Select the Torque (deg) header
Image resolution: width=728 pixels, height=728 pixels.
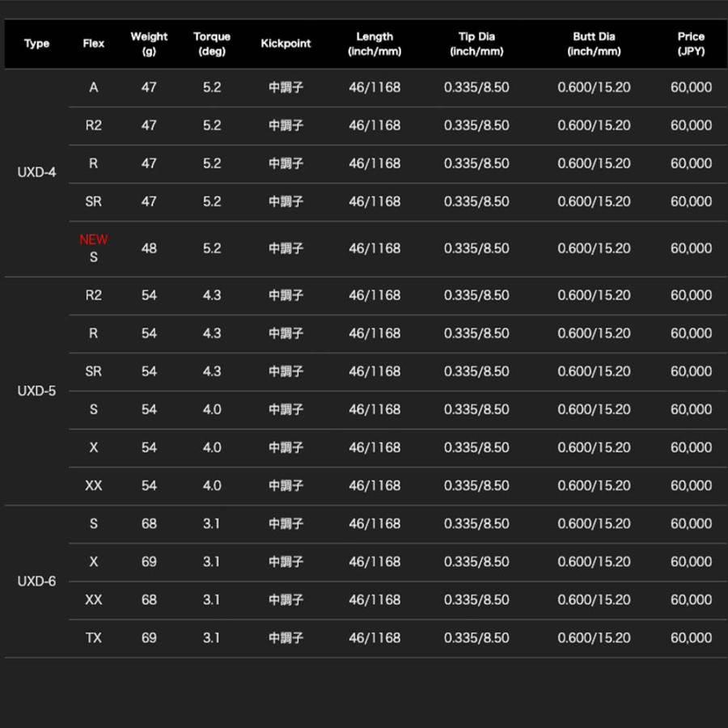212,44
